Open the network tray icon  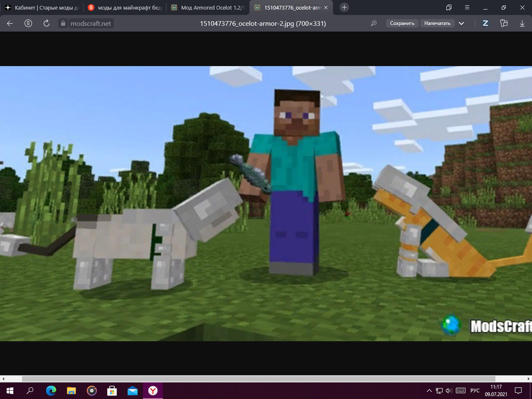pos(439,391)
